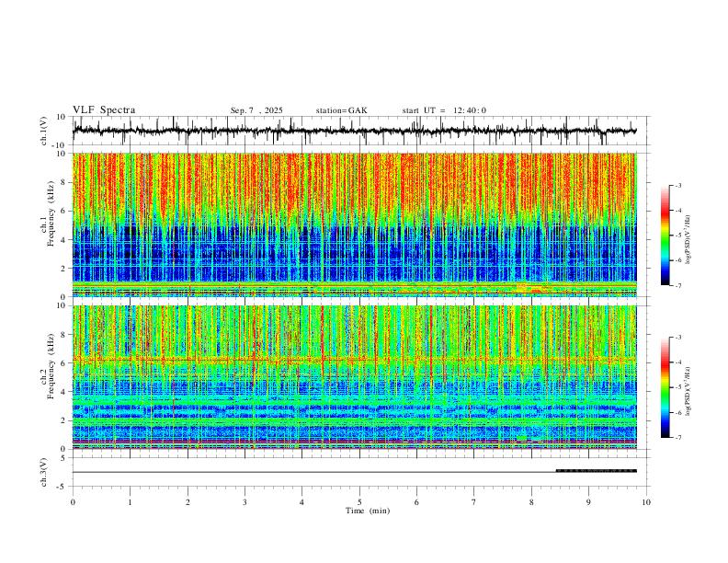Viewport: 728px width, 563px height.
Task: Select the ch.1 "Frequency (kHz)" axis label
Action: (51, 213)
